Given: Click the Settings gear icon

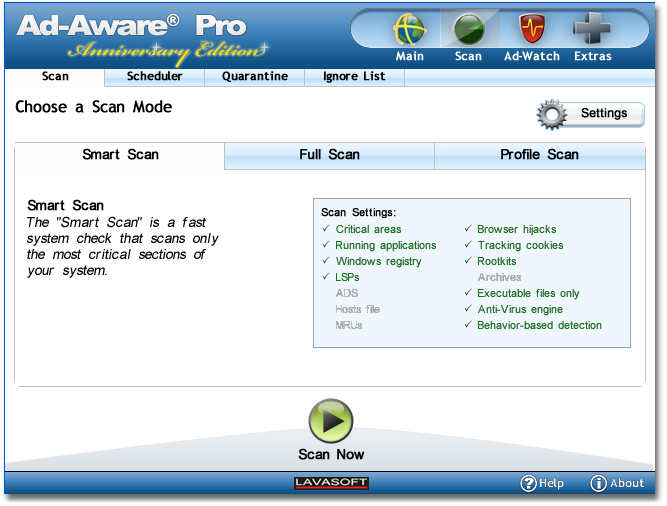Looking at the screenshot, I should click(552, 115).
